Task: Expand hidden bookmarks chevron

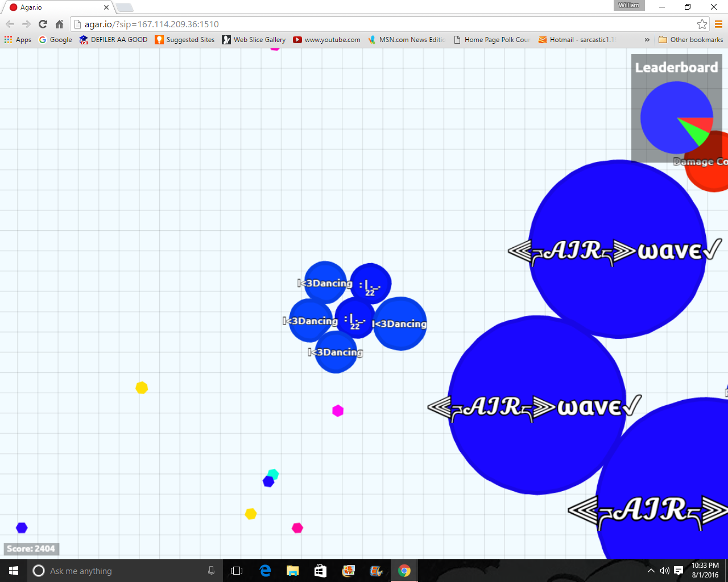Action: pyautogui.click(x=647, y=40)
